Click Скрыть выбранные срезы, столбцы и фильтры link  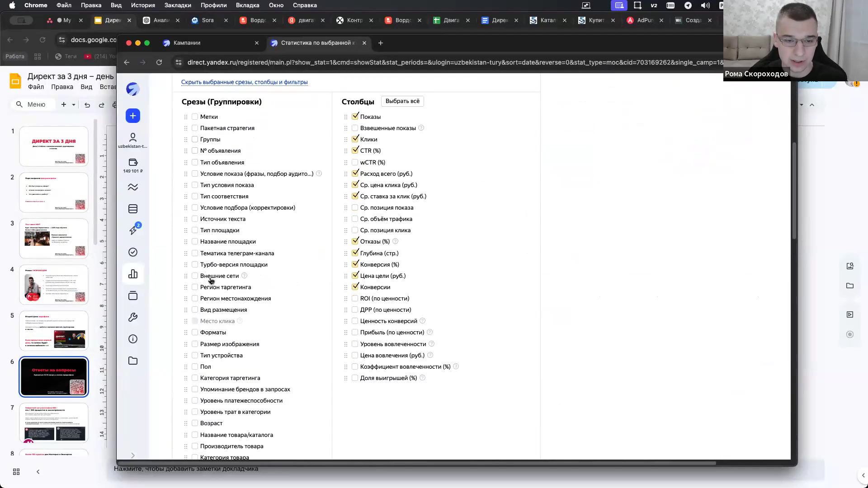pos(244,82)
